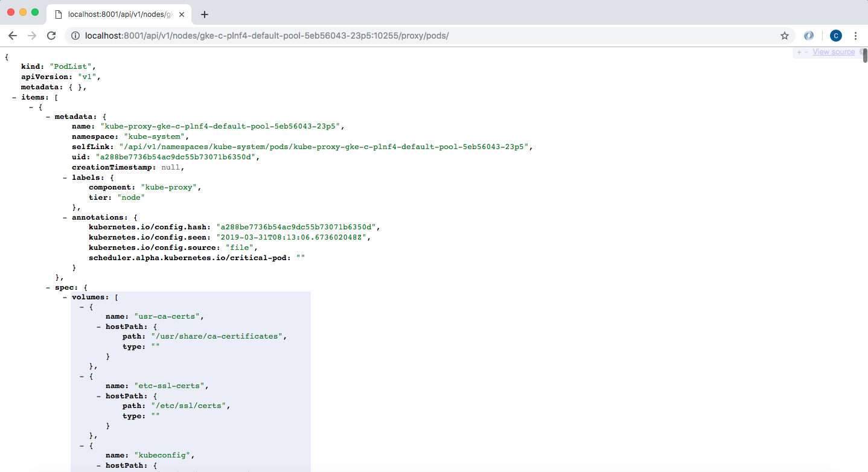Screen dimensions: 868x472
Task: Focus the address bar URL field
Action: click(x=430, y=36)
